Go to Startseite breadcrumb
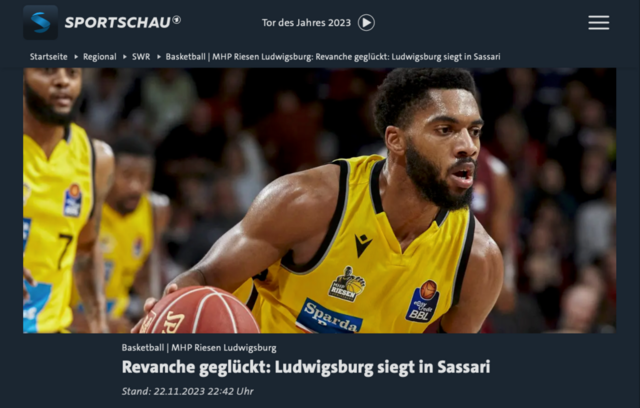The width and height of the screenshot is (640, 408). pos(49,57)
